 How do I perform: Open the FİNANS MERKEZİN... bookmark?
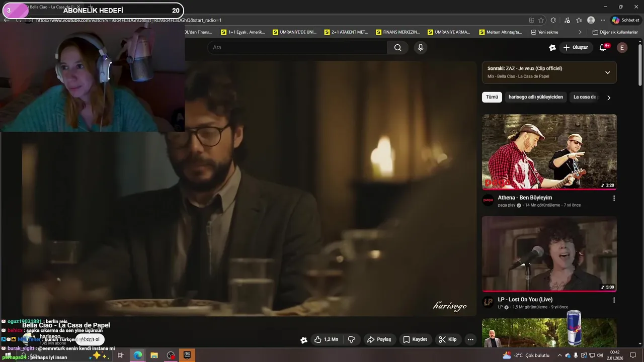(398, 32)
